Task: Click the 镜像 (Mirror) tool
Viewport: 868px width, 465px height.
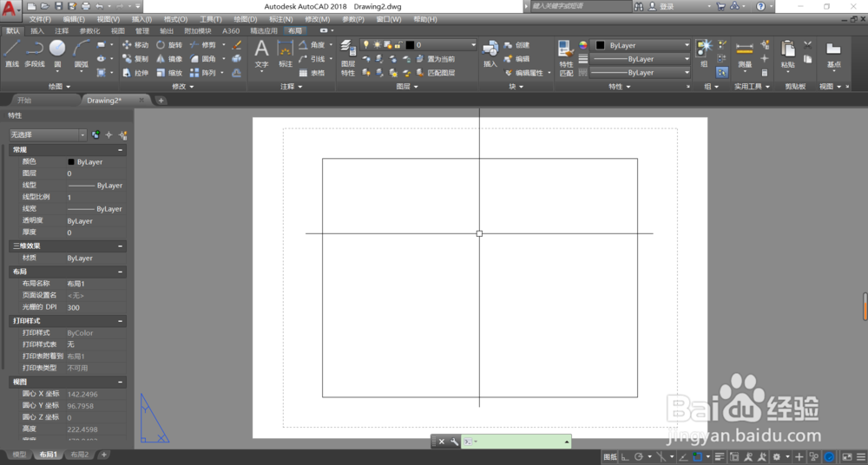Action: [x=169, y=59]
